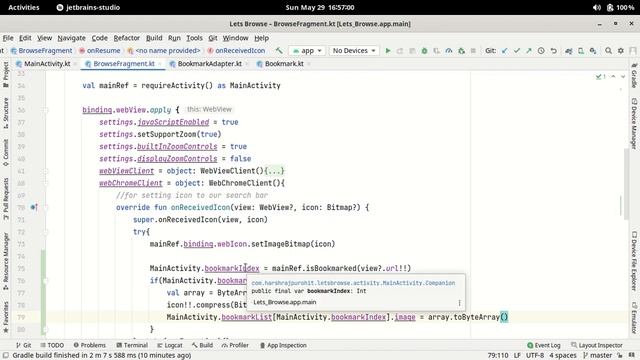Open the Build menu

click(x=154, y=38)
